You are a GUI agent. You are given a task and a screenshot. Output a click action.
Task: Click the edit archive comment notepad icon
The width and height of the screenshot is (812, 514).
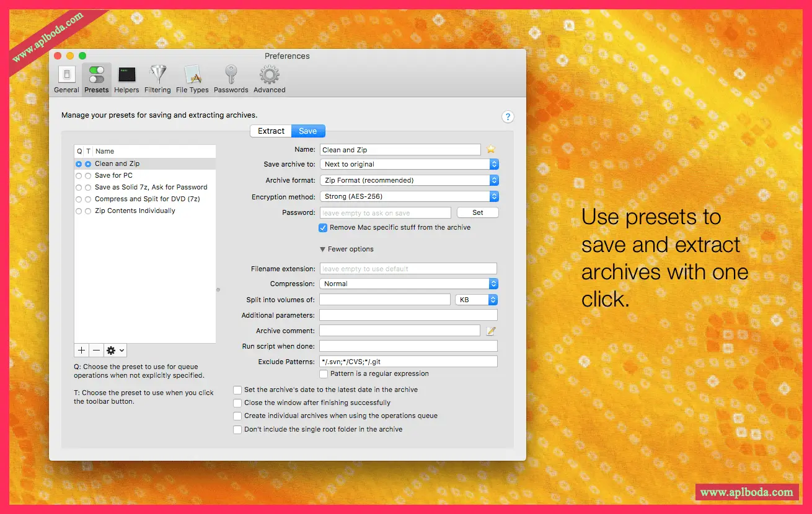tap(491, 331)
